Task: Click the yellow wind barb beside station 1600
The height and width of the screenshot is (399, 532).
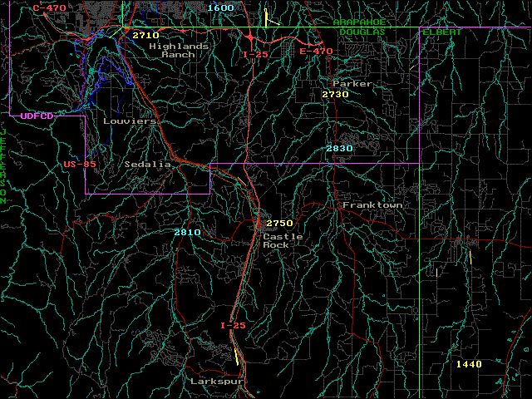Action: (x=266, y=17)
